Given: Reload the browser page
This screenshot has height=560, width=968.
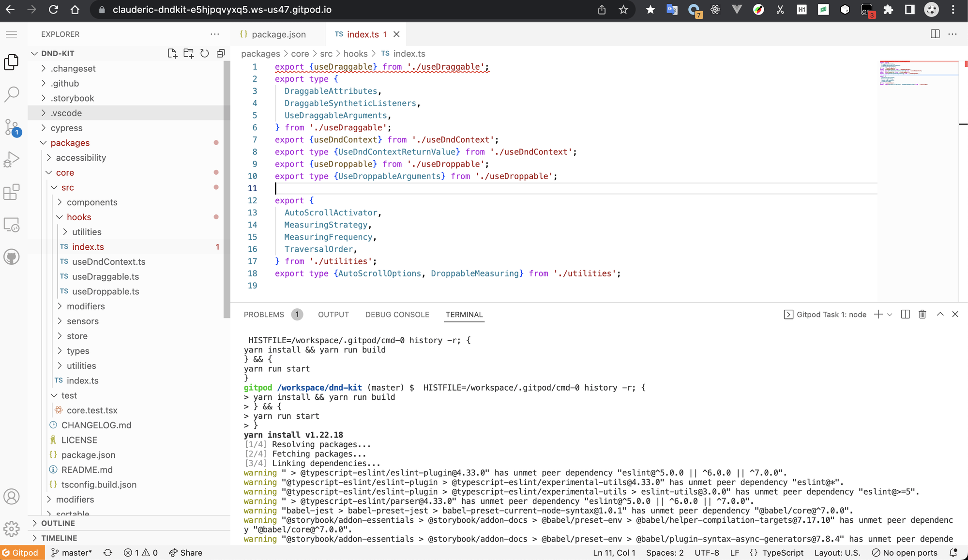Looking at the screenshot, I should coord(54,10).
